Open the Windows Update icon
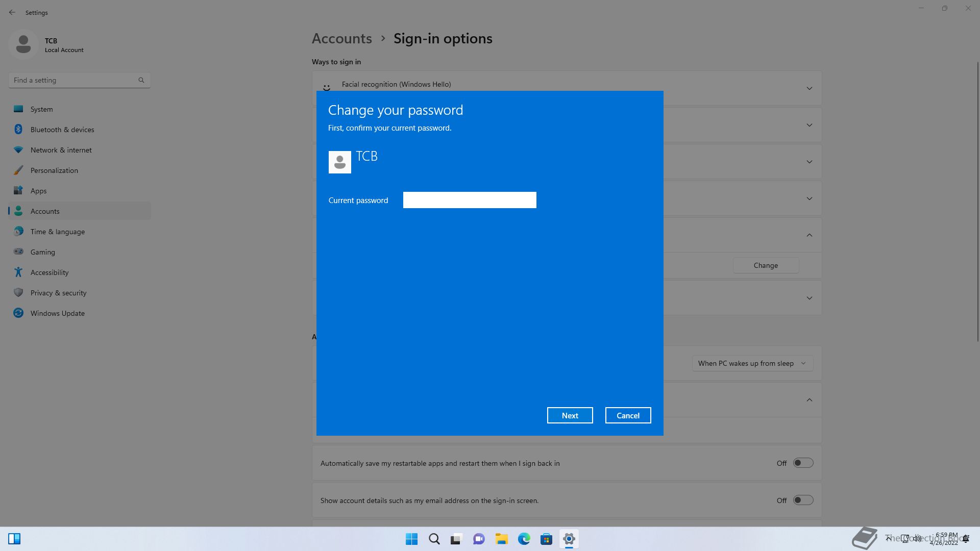 pyautogui.click(x=18, y=313)
